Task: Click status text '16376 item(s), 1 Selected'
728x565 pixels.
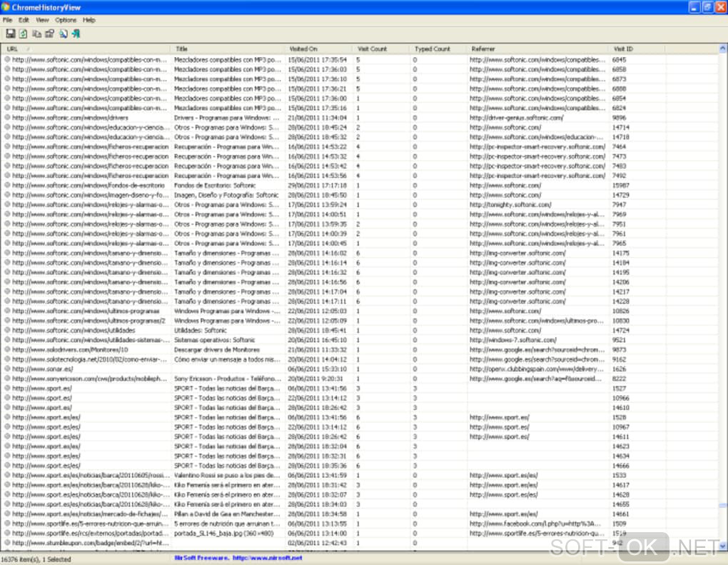Action: point(36,559)
